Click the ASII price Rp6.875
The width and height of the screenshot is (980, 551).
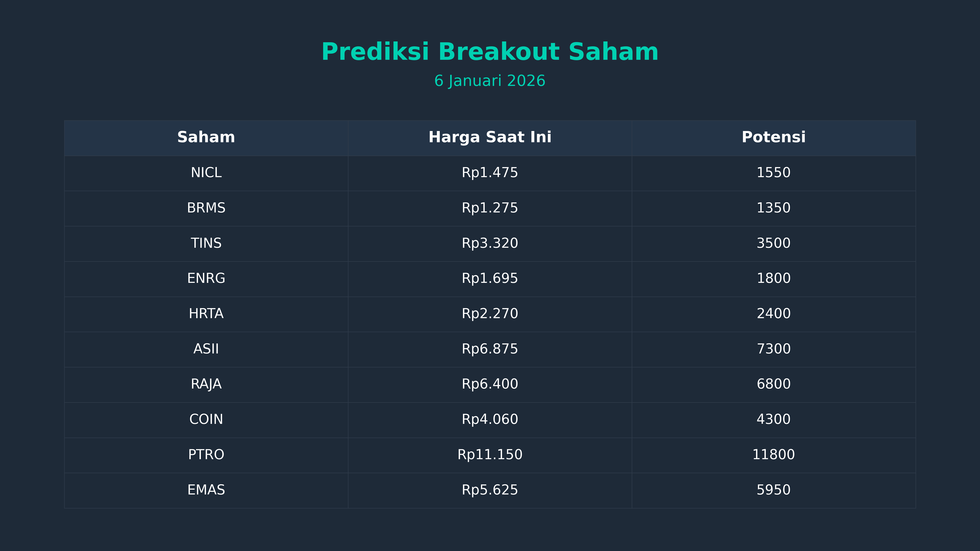tap(490, 349)
